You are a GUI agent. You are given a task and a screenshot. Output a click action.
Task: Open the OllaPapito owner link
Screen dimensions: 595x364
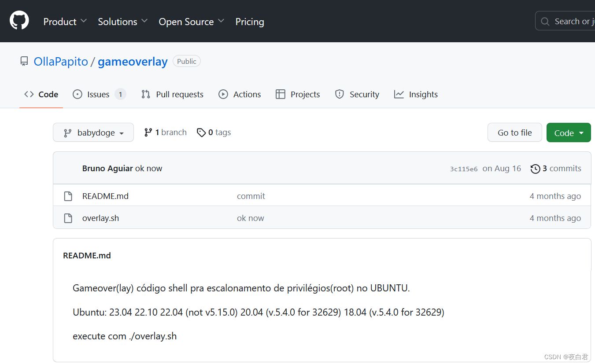tap(61, 62)
